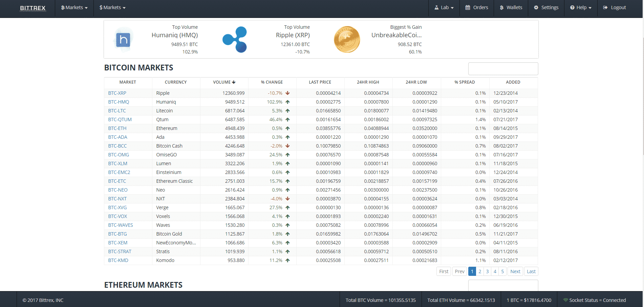Click the down arrow in Bitcoin Cash row

pos(287,146)
